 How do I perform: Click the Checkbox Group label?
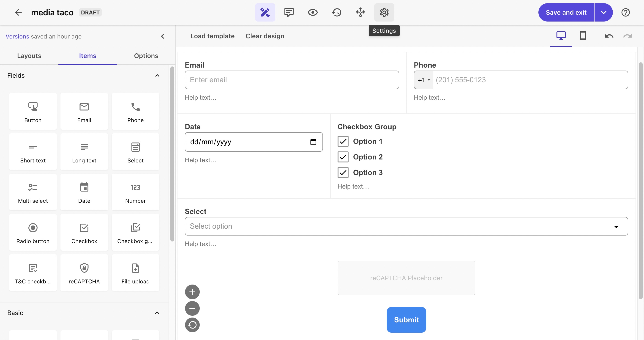[367, 127]
